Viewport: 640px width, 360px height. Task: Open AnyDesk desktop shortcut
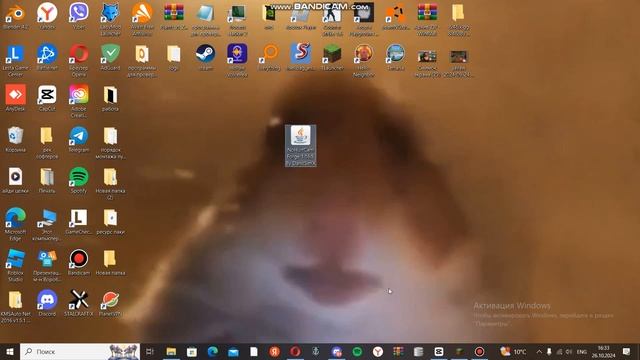click(x=16, y=98)
